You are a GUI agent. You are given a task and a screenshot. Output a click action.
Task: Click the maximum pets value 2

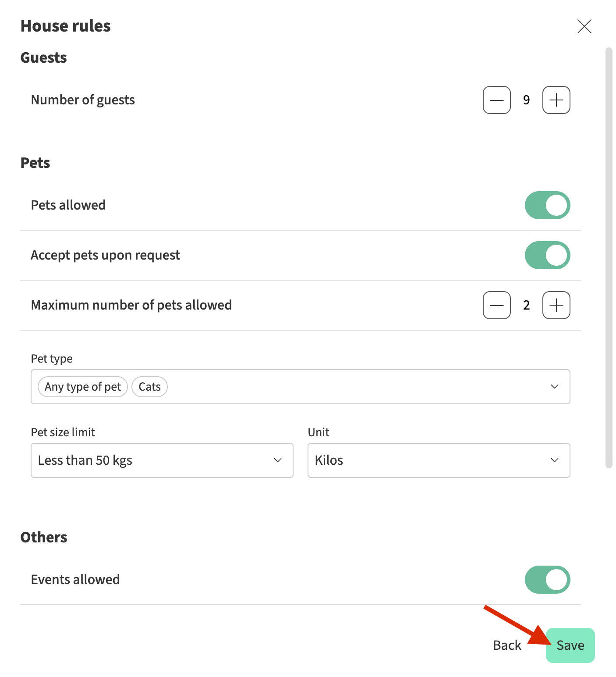coord(526,305)
